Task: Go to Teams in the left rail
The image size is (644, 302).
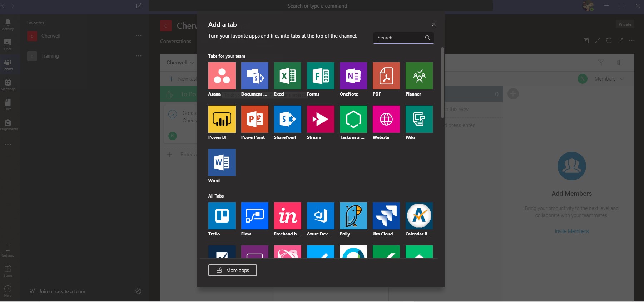Action: [x=8, y=65]
